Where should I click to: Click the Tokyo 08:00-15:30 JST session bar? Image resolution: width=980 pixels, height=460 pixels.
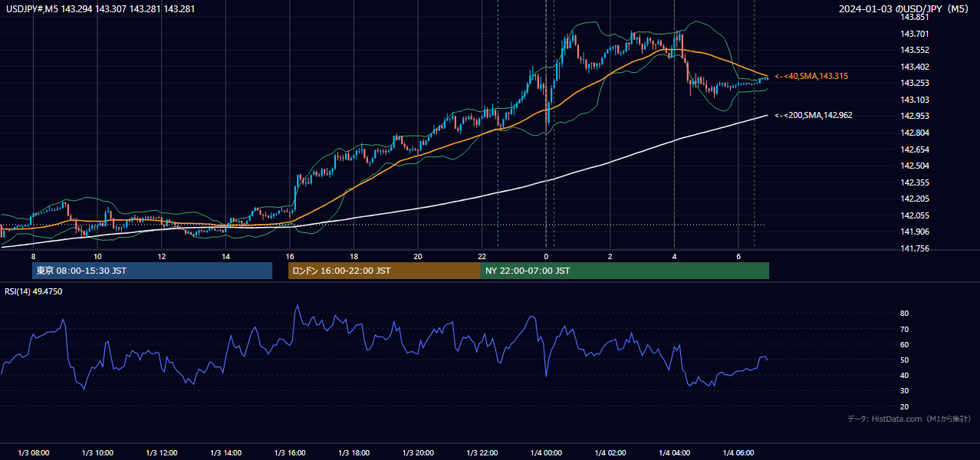152,271
